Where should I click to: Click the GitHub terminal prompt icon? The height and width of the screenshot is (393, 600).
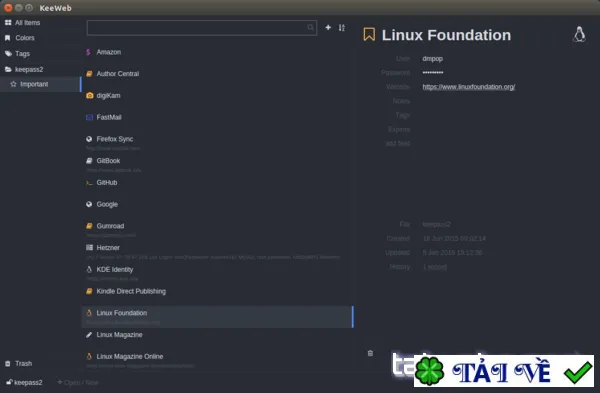[89, 183]
